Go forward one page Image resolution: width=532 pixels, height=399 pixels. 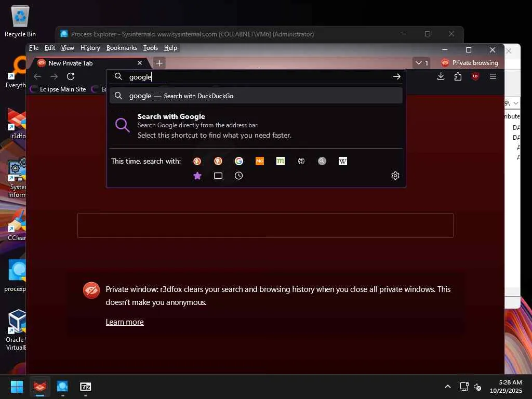tap(54, 76)
